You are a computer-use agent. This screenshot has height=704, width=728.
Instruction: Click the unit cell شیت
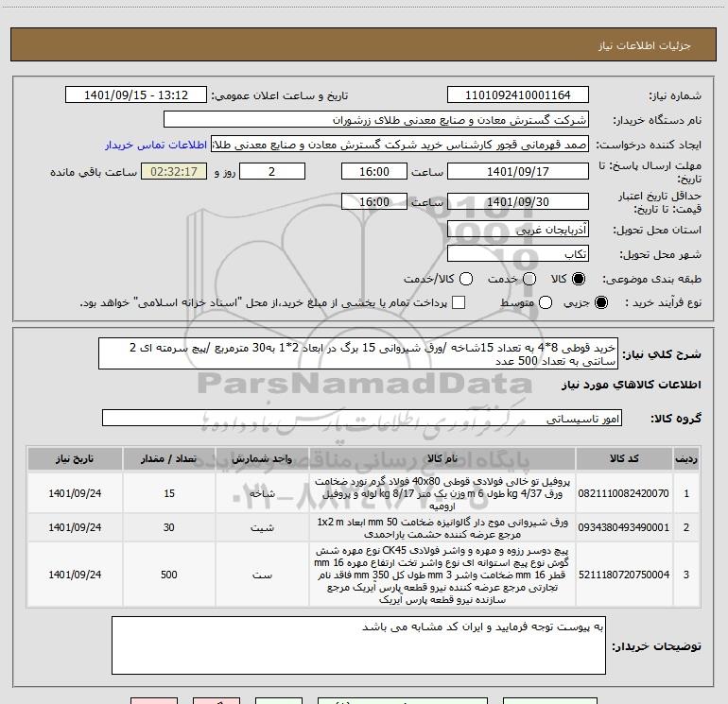[262, 527]
